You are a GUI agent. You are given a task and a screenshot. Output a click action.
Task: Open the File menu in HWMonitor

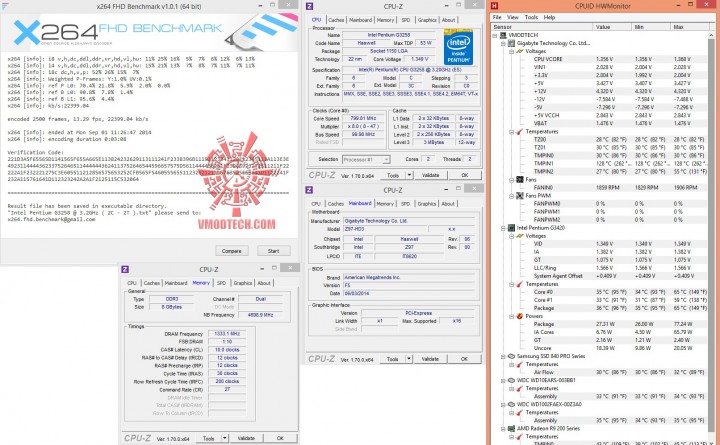497,17
